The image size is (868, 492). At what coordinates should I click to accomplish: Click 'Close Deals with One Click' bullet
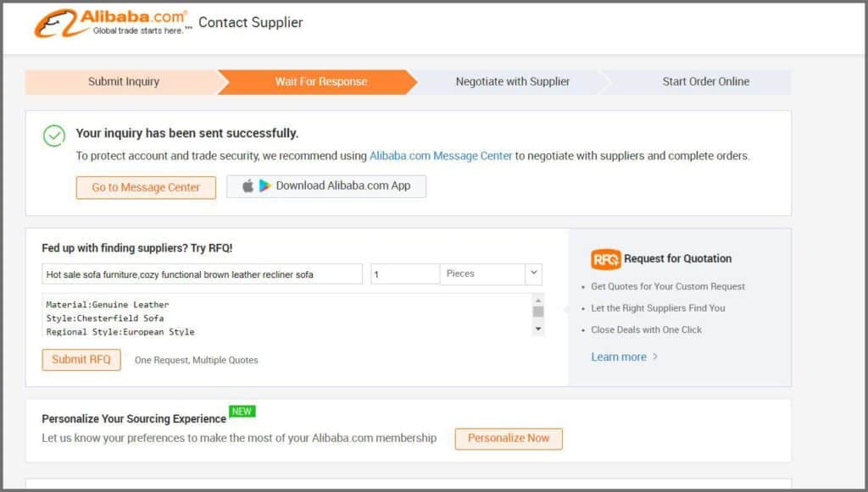tap(646, 329)
